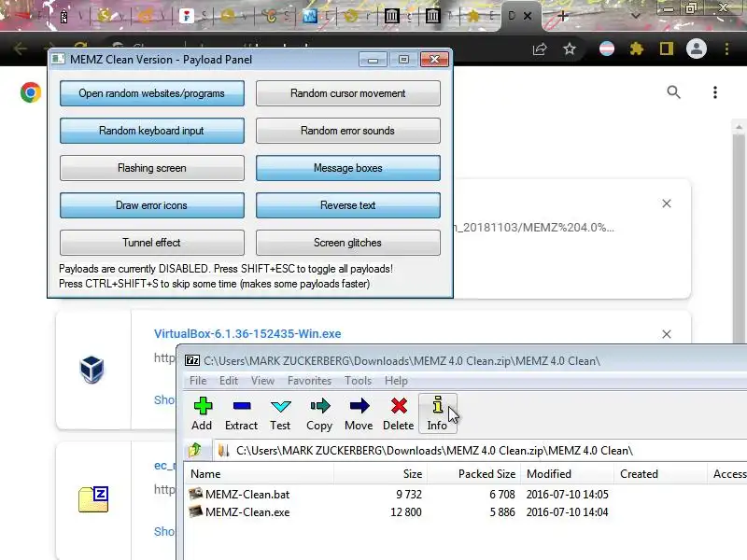Click the VirtualBox cube file icon

tap(92, 369)
